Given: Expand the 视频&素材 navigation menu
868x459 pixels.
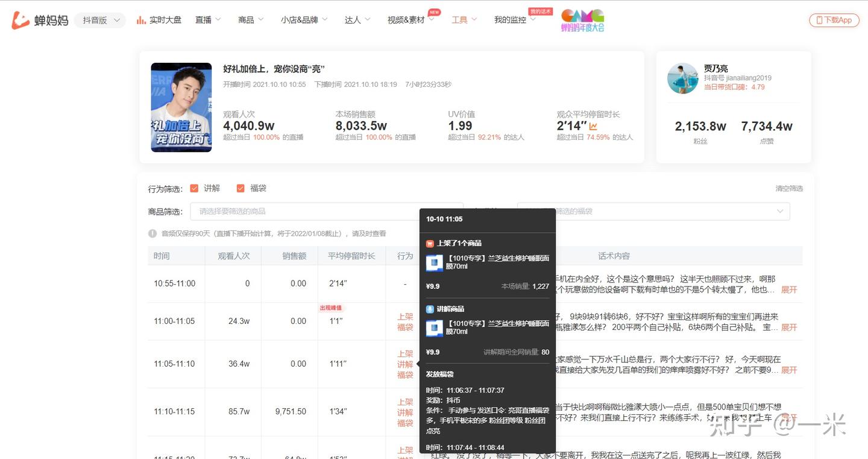Looking at the screenshot, I should click(x=412, y=20).
